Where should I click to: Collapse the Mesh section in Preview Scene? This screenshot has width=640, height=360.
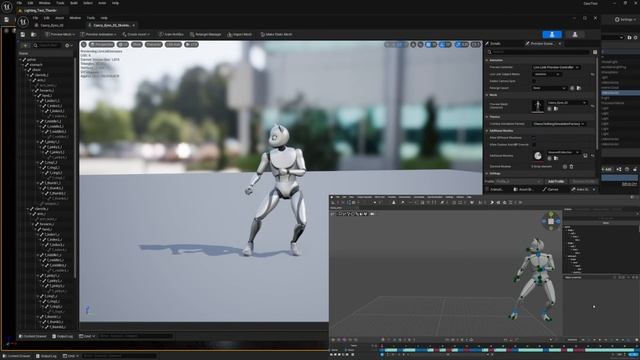[487, 95]
